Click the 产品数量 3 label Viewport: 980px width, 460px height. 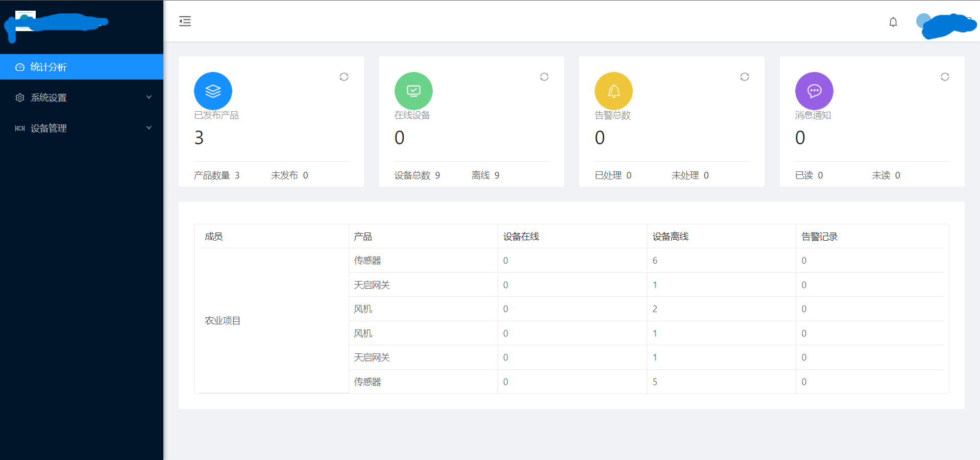coord(216,175)
